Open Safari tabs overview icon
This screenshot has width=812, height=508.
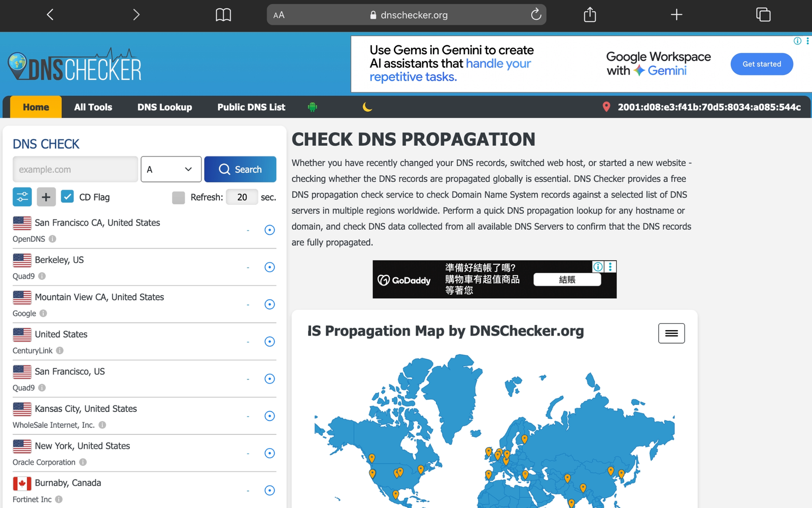pyautogui.click(x=763, y=15)
